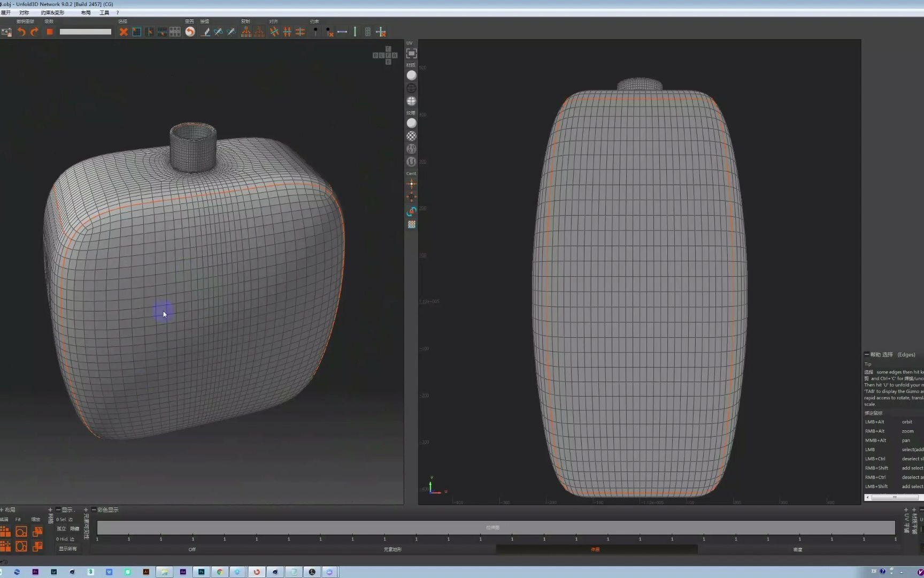Viewport: 924px width, 578px height.
Task: Collapse the 显示 panel with its minus button
Action: point(58,509)
